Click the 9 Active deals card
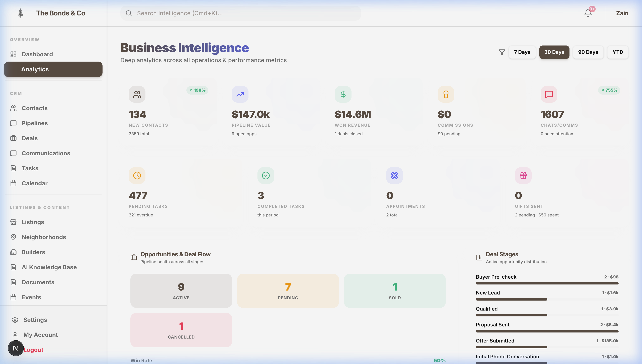Screen dimensions: 642x364 [181, 291]
